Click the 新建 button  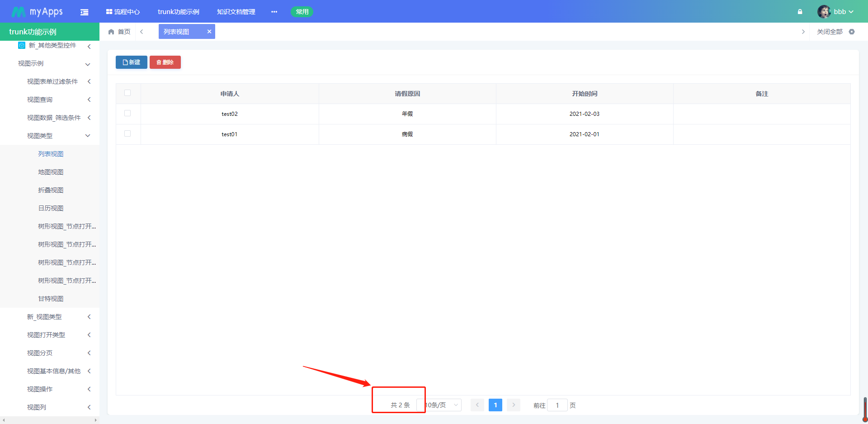point(132,62)
